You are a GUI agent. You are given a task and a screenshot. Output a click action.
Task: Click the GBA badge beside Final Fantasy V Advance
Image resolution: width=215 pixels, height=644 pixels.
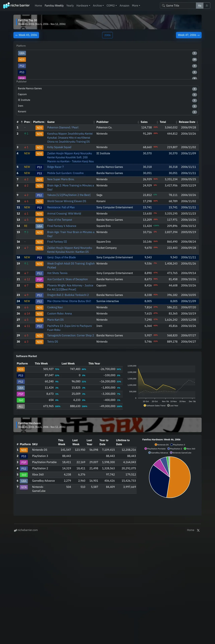tap(39, 226)
